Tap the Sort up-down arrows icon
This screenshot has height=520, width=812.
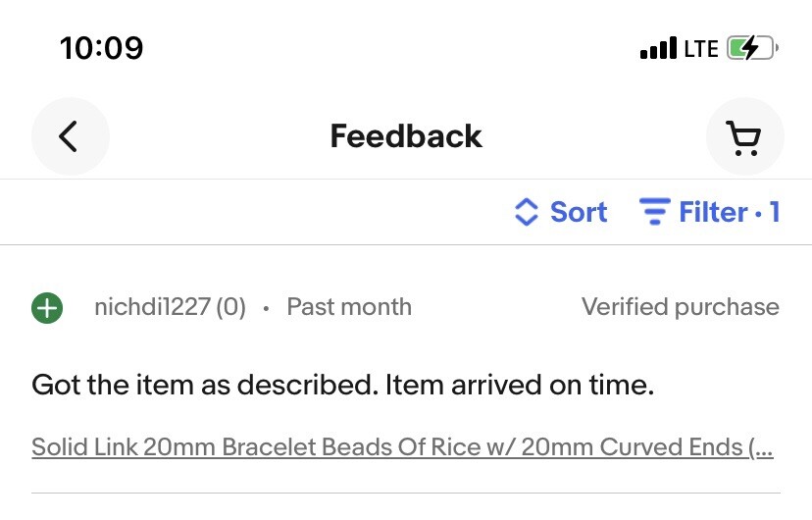pyautogui.click(x=527, y=212)
